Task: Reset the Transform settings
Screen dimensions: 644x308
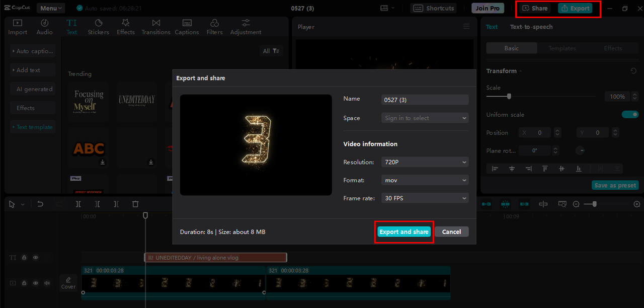Action: 633,71
